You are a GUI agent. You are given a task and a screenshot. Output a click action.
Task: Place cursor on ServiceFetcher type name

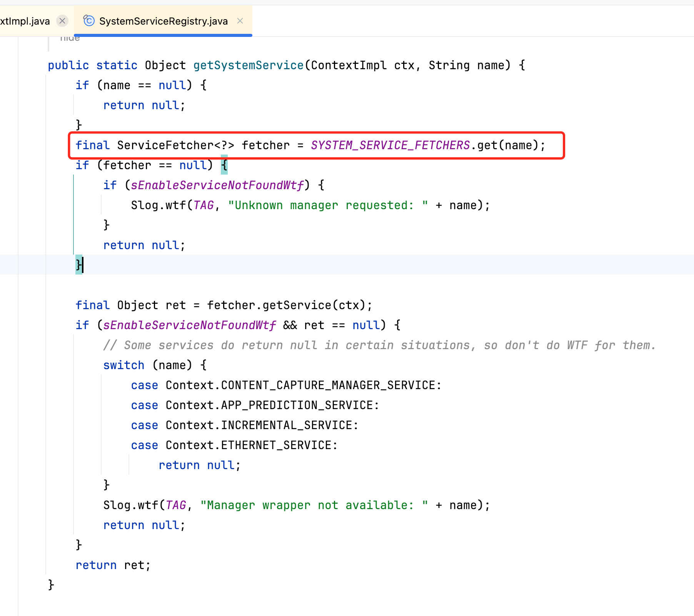coord(165,145)
